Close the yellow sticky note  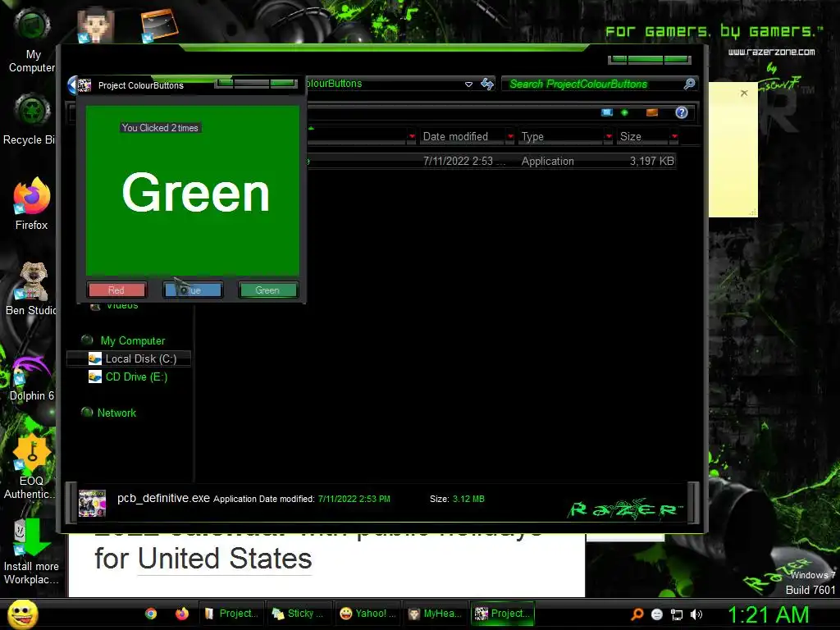(x=744, y=94)
